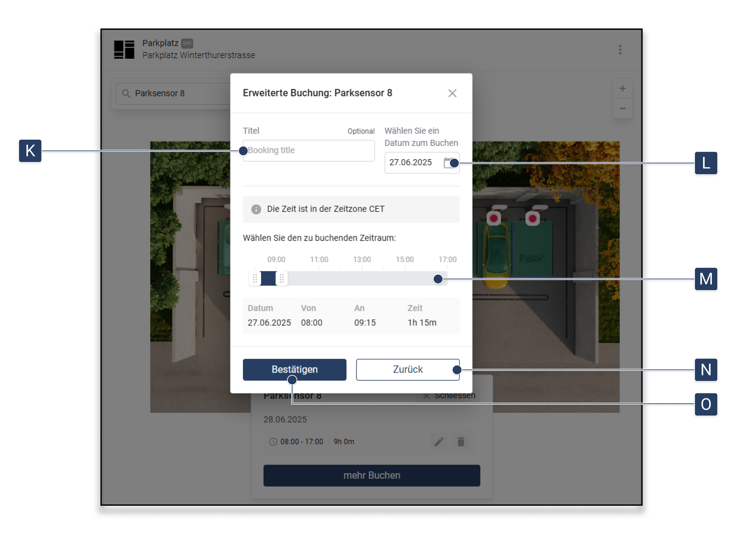Close the Erweiterte Buchung dialog

tap(452, 93)
